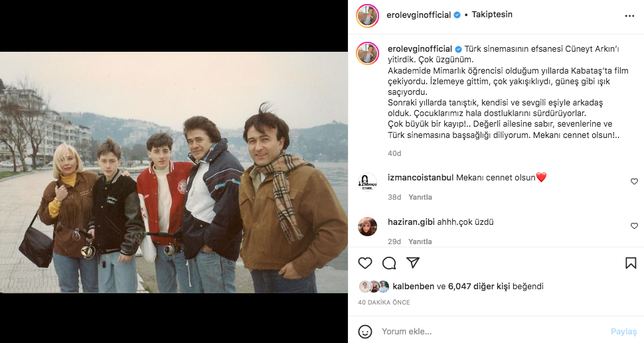Open haziran.gibi profile avatar

click(x=367, y=227)
